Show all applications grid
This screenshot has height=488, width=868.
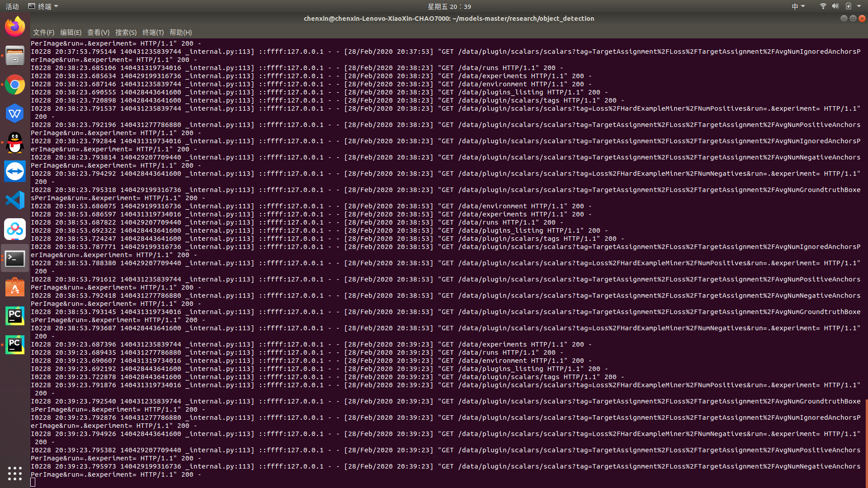point(15,473)
